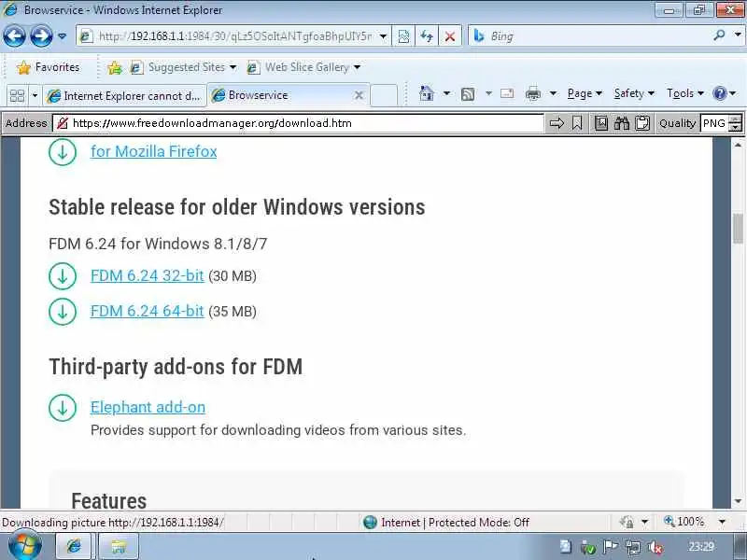
Task: Click the muted volume tray icon
Action: pos(655,548)
